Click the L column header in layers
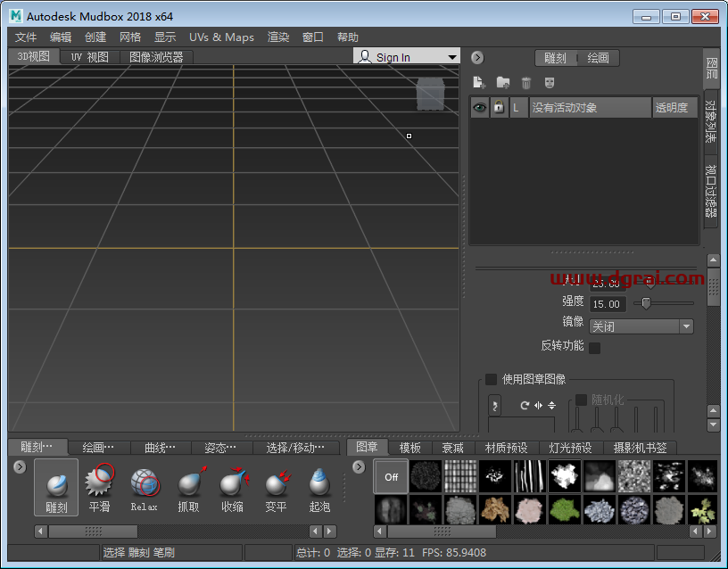The height and width of the screenshot is (569, 728). [x=518, y=108]
